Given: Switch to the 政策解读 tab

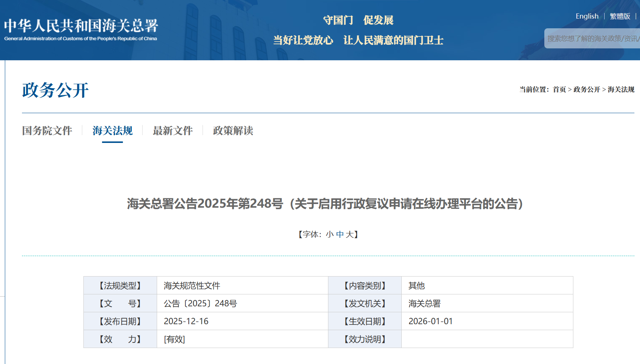Looking at the screenshot, I should click(233, 131).
